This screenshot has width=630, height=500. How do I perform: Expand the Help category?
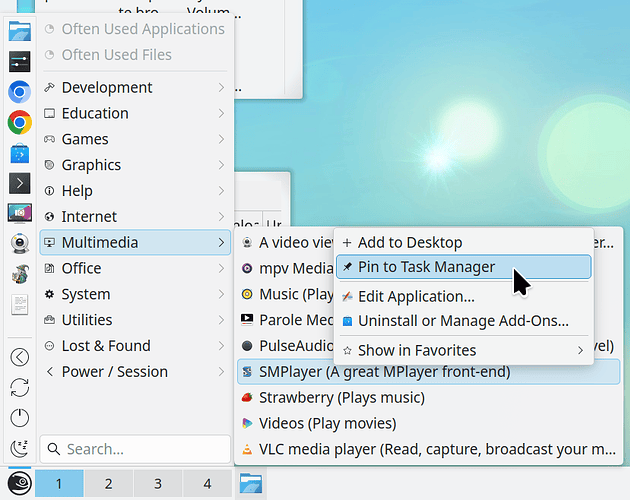tap(135, 191)
